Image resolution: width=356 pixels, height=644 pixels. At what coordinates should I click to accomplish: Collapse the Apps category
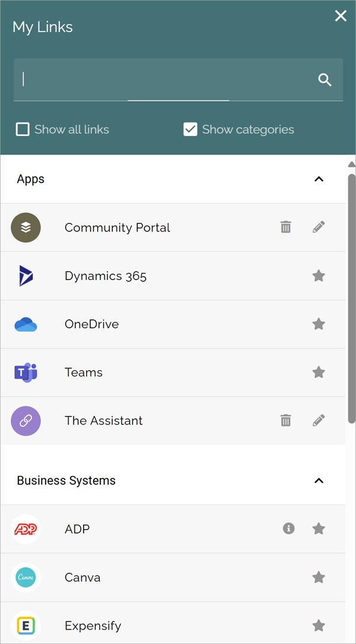point(319,179)
